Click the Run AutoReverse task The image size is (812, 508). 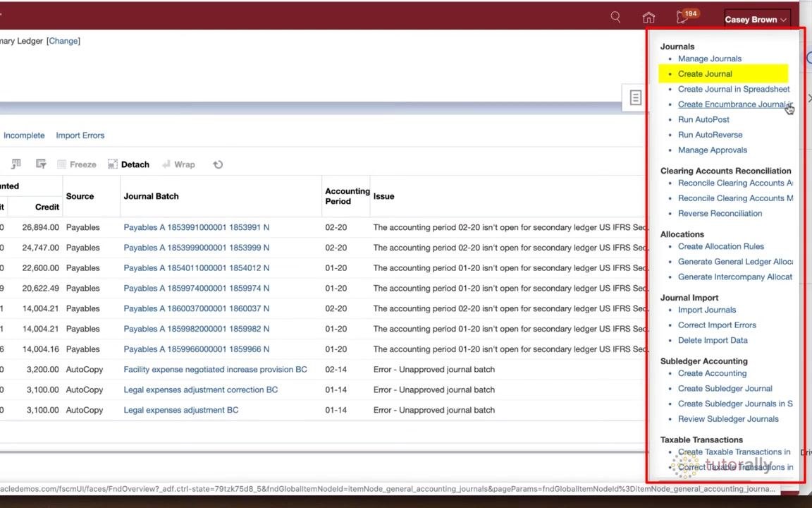click(x=710, y=135)
